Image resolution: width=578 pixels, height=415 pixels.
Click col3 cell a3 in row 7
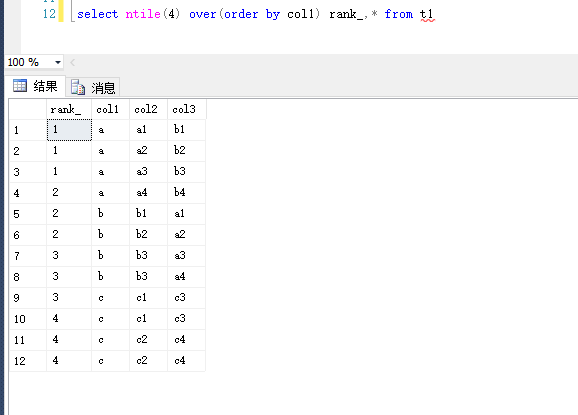(x=187, y=256)
